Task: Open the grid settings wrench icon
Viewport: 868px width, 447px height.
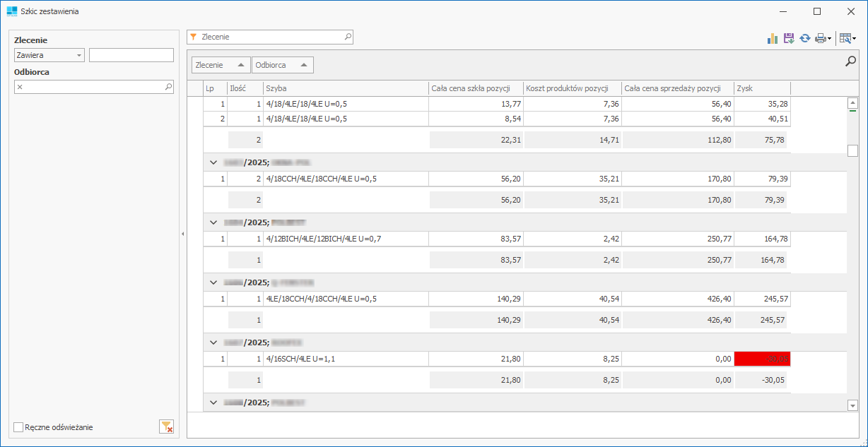Action: point(845,38)
